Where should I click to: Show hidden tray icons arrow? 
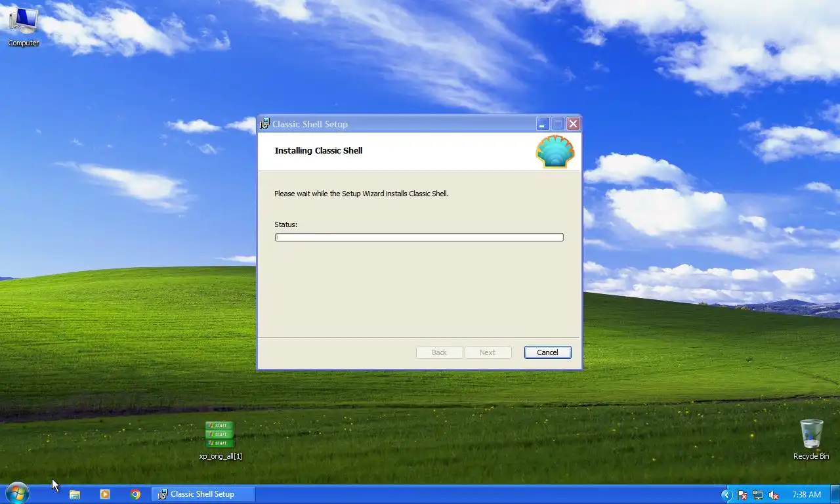(726, 495)
